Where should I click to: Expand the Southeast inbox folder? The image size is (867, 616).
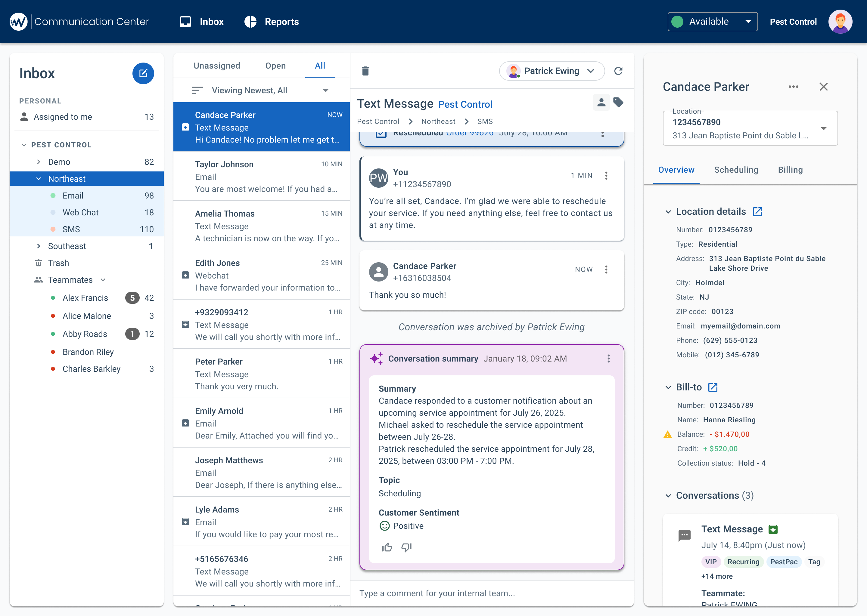39,246
